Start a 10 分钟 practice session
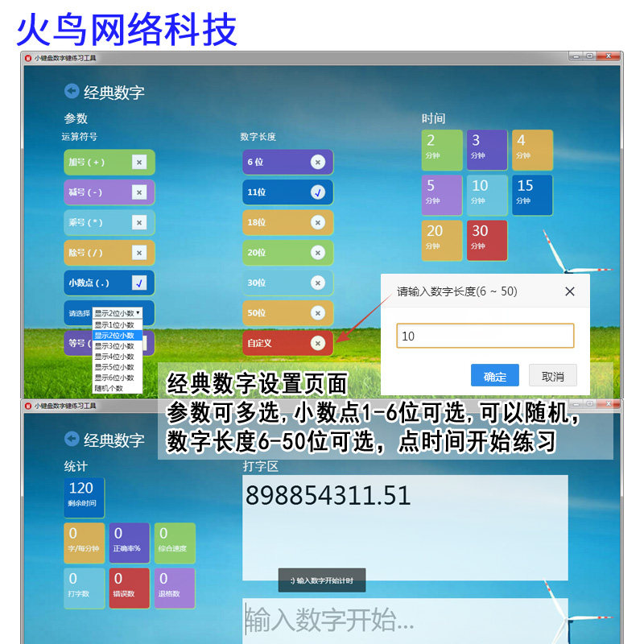The image size is (644, 644). click(487, 195)
